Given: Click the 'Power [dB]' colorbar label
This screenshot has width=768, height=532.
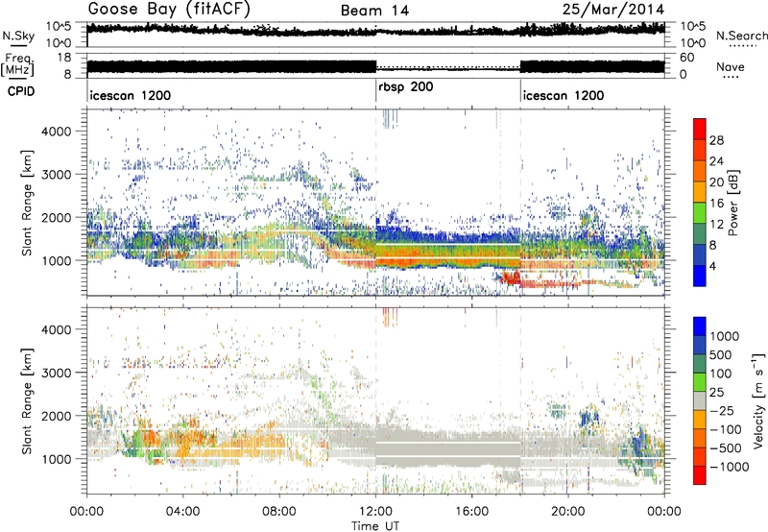Looking at the screenshot, I should pyautogui.click(x=732, y=203).
